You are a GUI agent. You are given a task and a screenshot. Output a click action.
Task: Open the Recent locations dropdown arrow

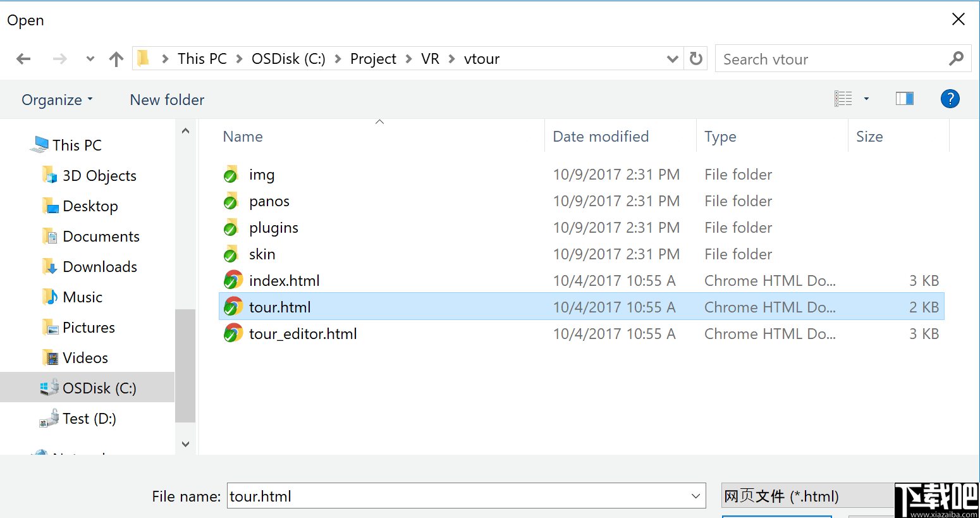(x=90, y=59)
